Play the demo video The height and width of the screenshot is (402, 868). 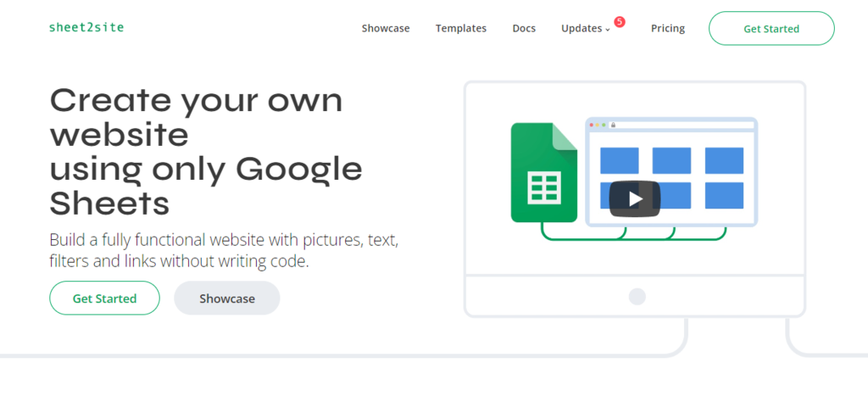point(635,199)
